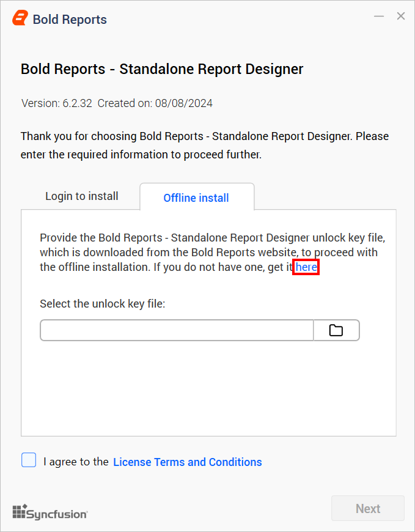The width and height of the screenshot is (415, 532).
Task: Open the License Terms and Conditions link
Action: [188, 462]
